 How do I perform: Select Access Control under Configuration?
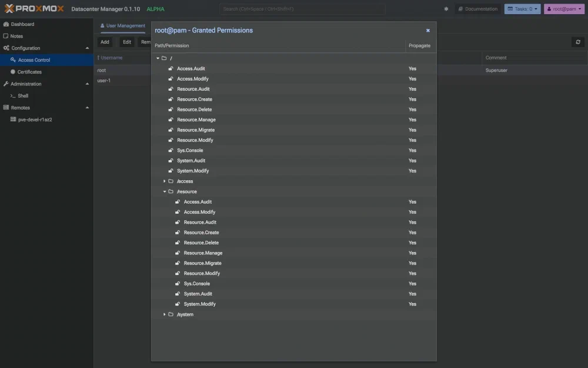tap(34, 59)
